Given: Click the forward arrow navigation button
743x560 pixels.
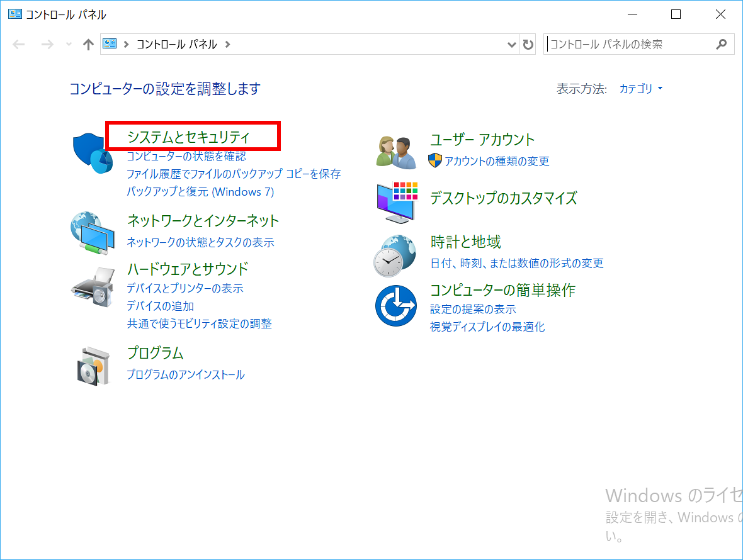Looking at the screenshot, I should click(x=47, y=45).
